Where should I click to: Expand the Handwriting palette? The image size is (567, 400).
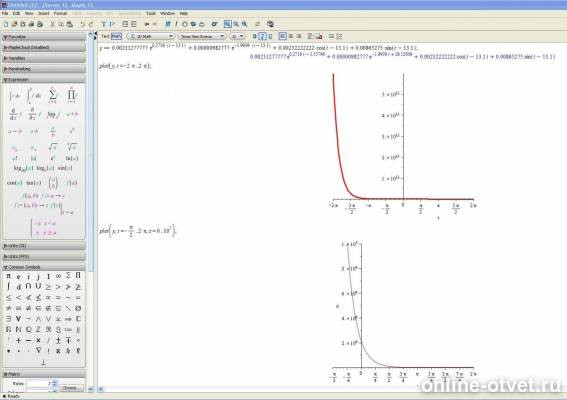click(x=44, y=69)
